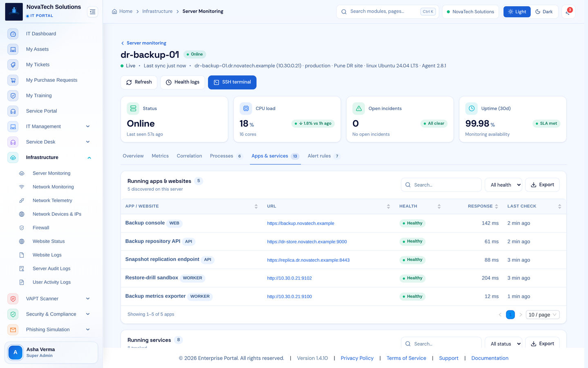Open the Health logs
Screen dimensions: 588x368
tap(183, 82)
